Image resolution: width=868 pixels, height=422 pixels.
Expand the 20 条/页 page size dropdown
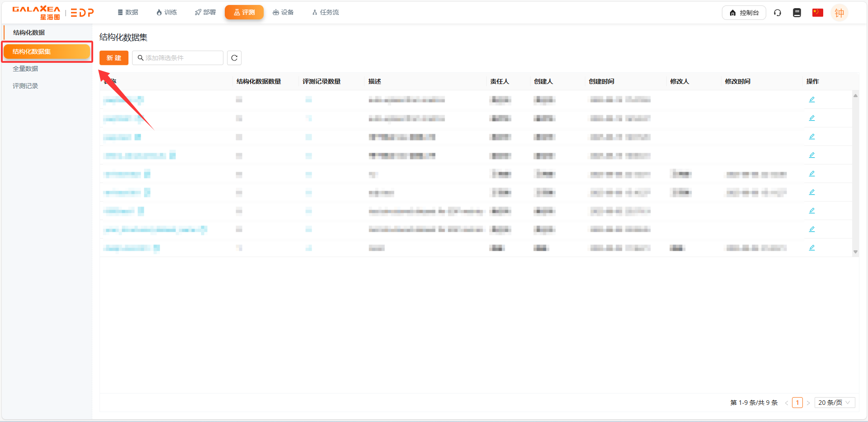pyautogui.click(x=835, y=403)
